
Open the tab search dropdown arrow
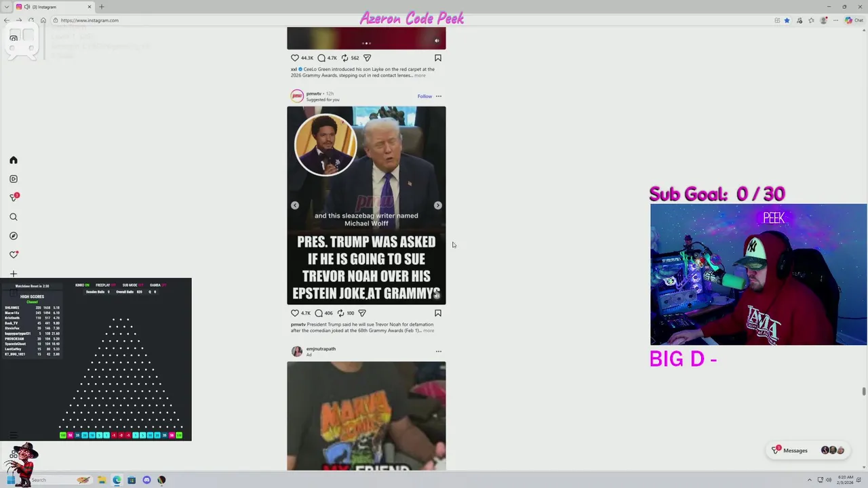point(6,7)
